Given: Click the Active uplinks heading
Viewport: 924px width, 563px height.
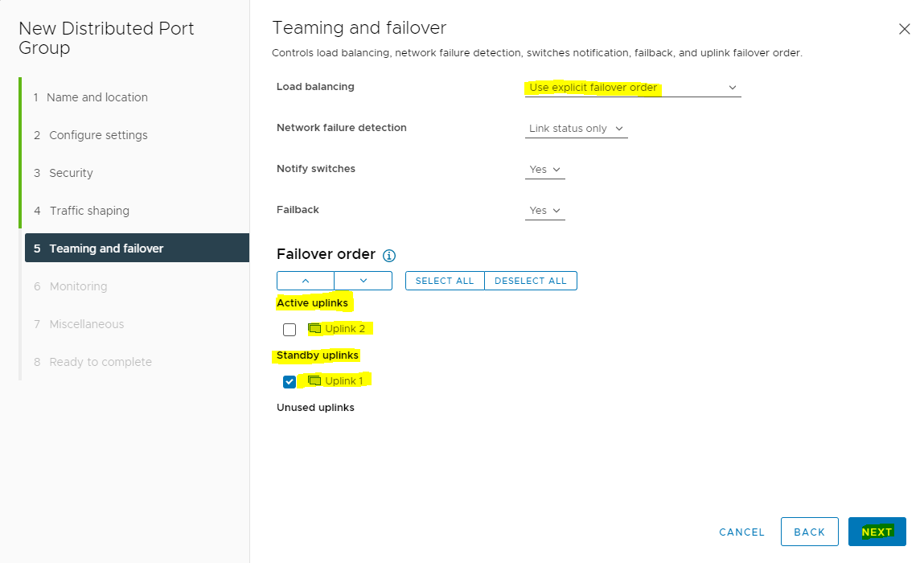Looking at the screenshot, I should point(312,303).
